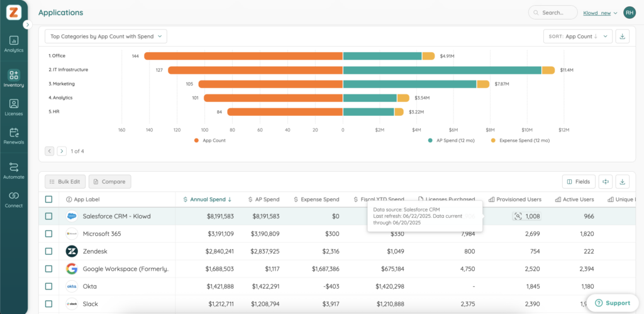Image resolution: width=644 pixels, height=314 pixels.
Task: Click the column width expand icon
Action: click(606, 182)
